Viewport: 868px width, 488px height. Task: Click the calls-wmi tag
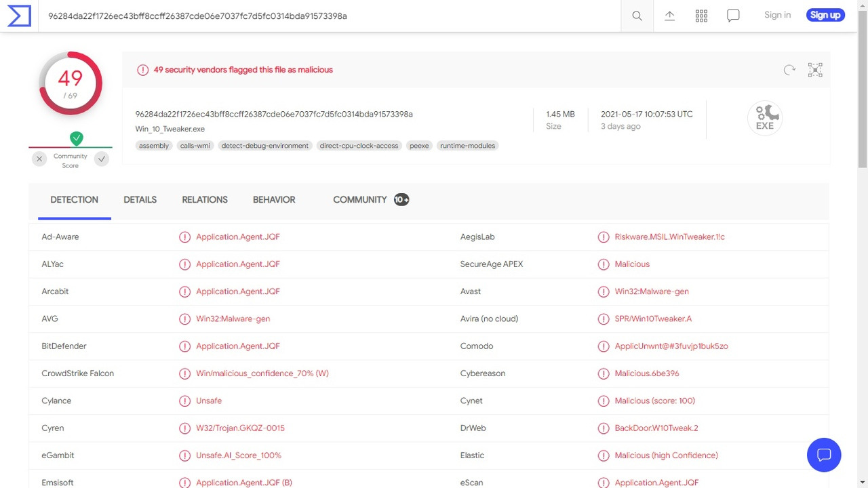(x=195, y=146)
